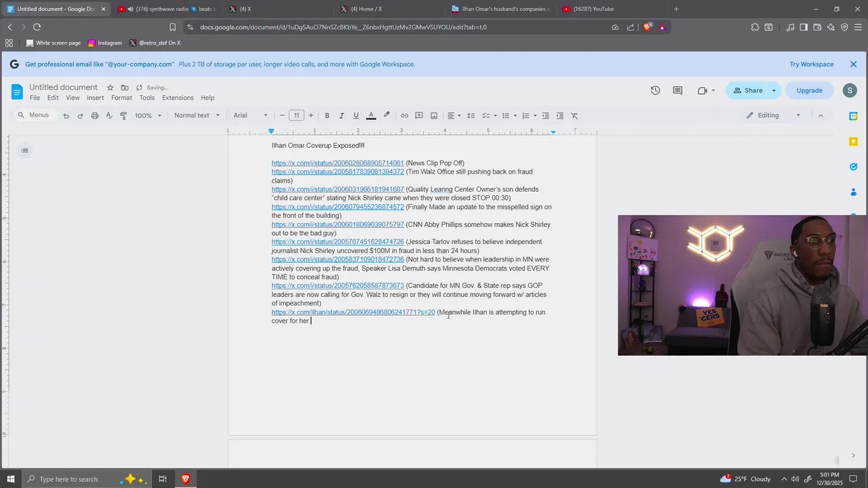Switch to the synthwave radio YouTube tab

tap(165, 9)
